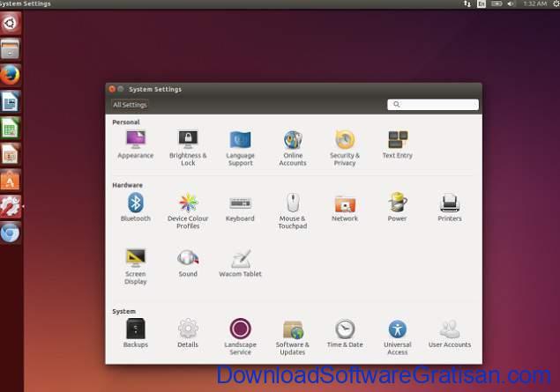The height and width of the screenshot is (392, 560).
Task: Close the System Settings window
Action: coord(112,89)
